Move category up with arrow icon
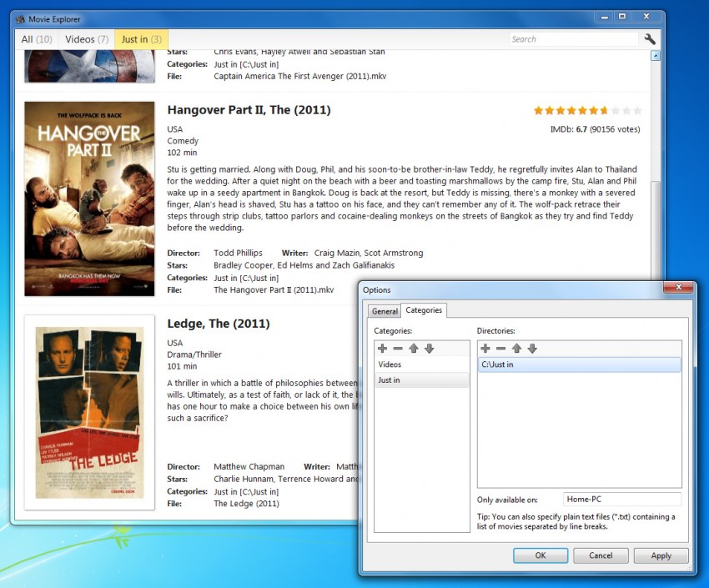The image size is (709, 588). coord(413,348)
